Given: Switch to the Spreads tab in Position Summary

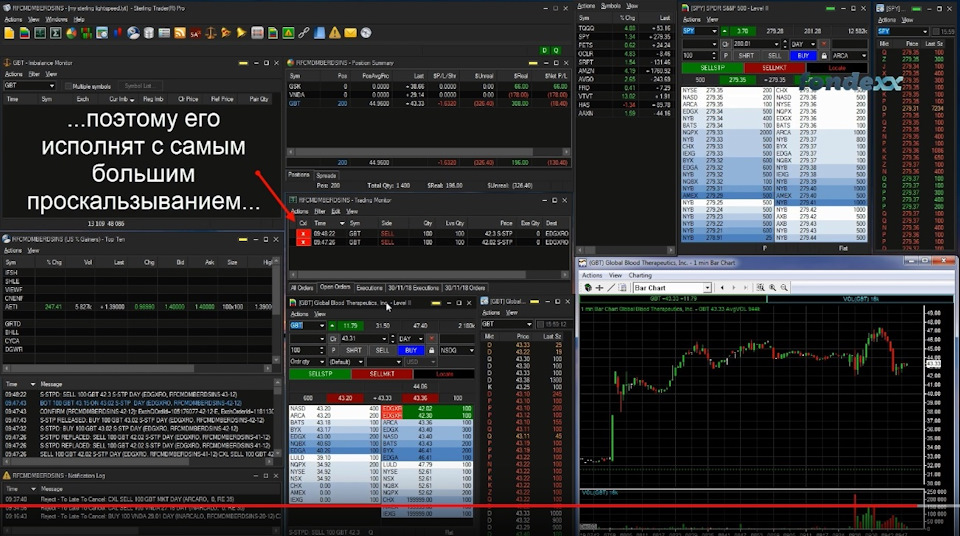Looking at the screenshot, I should 326,175.
